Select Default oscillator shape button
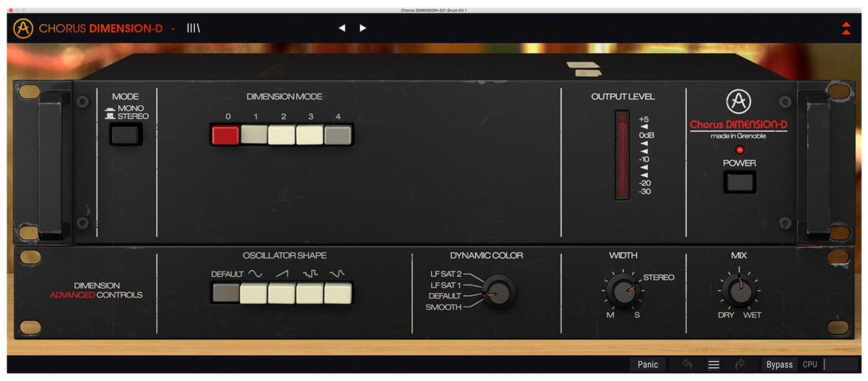Image resolution: width=868 pixels, height=381 pixels. point(226,294)
